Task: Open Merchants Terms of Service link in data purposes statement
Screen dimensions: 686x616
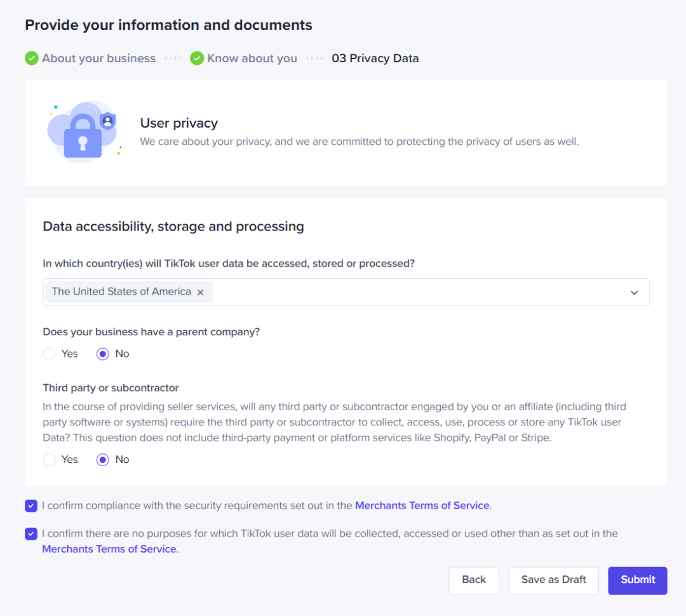Action: (x=109, y=549)
